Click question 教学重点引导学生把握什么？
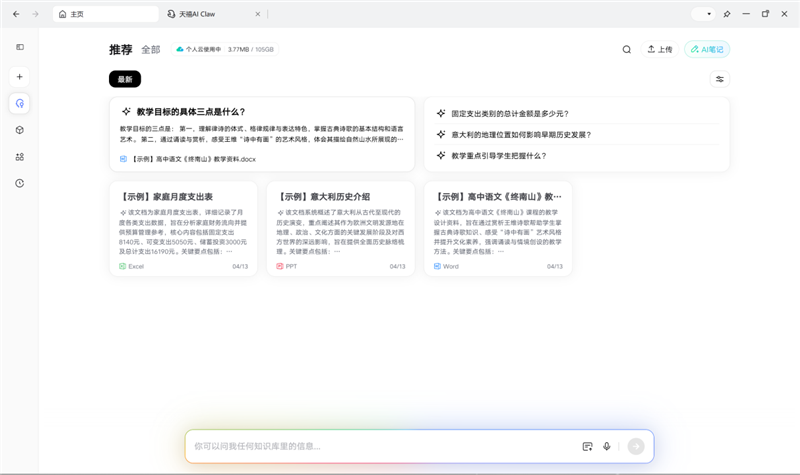The height and width of the screenshot is (475, 800). click(x=498, y=156)
